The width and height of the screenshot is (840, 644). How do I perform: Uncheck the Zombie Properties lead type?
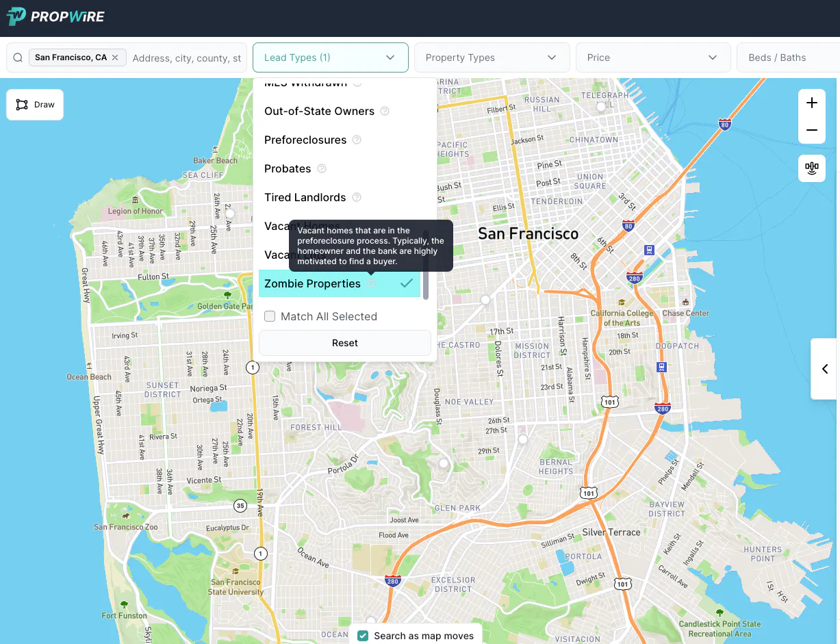click(x=312, y=283)
